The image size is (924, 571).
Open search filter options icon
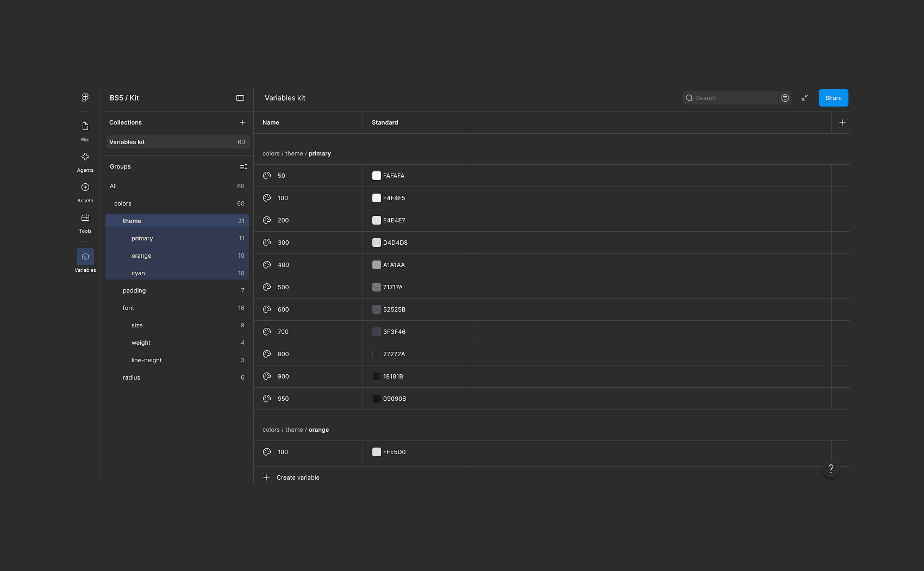(785, 98)
